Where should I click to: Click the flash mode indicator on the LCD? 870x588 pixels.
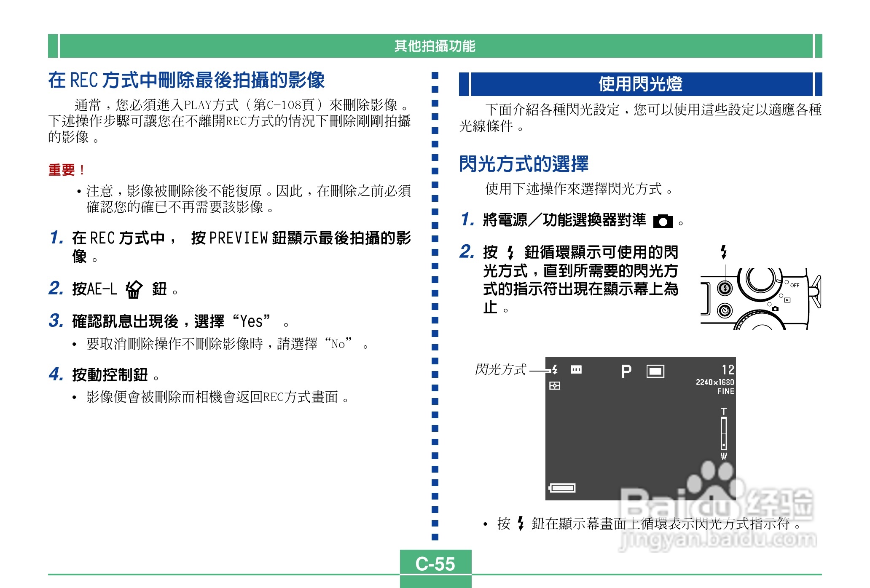click(555, 369)
